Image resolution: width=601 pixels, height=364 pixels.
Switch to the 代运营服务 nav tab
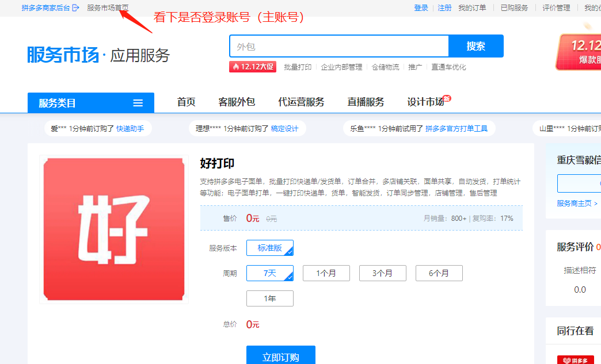tap(301, 102)
